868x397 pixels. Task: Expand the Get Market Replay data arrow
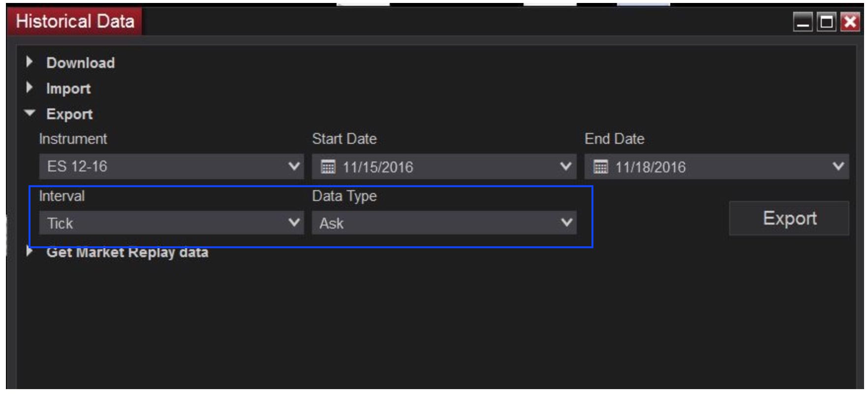(30, 252)
